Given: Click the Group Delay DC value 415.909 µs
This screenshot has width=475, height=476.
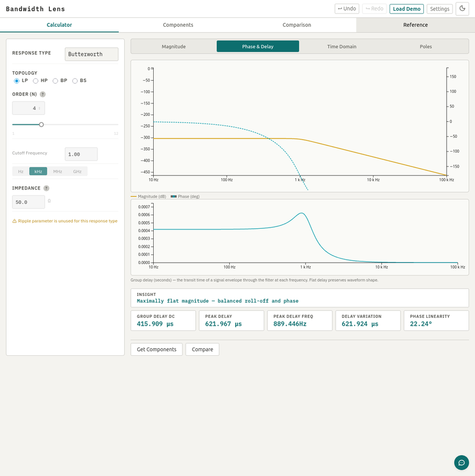Looking at the screenshot, I should click(x=155, y=324).
